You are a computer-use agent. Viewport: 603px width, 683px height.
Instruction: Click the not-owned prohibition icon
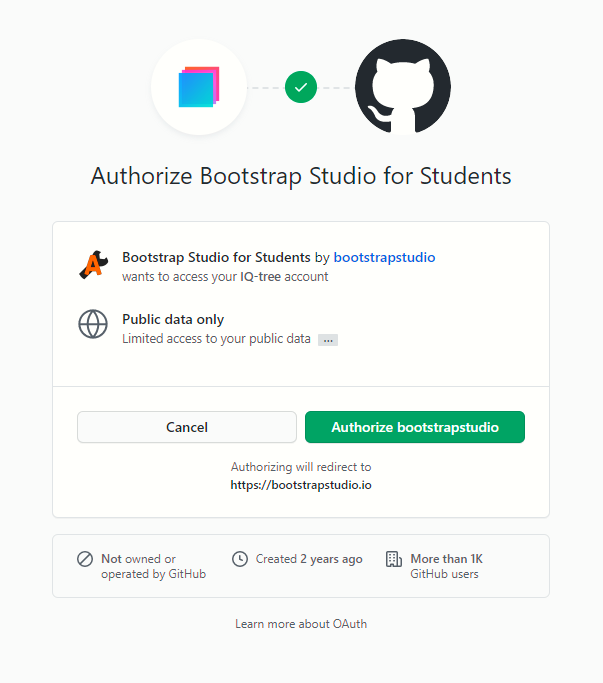(85, 559)
